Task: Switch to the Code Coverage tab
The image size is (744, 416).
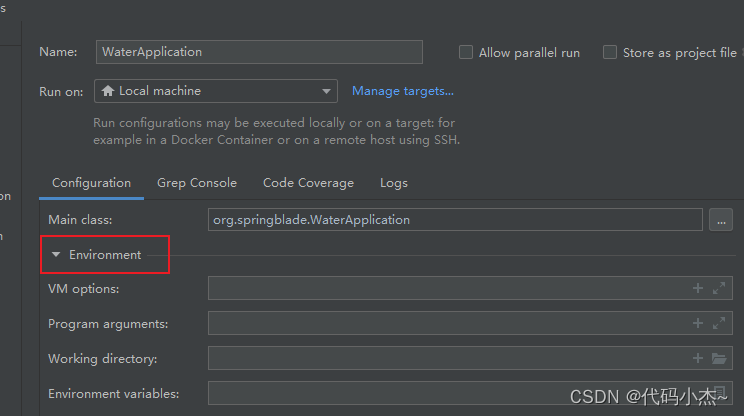Action: 308,183
